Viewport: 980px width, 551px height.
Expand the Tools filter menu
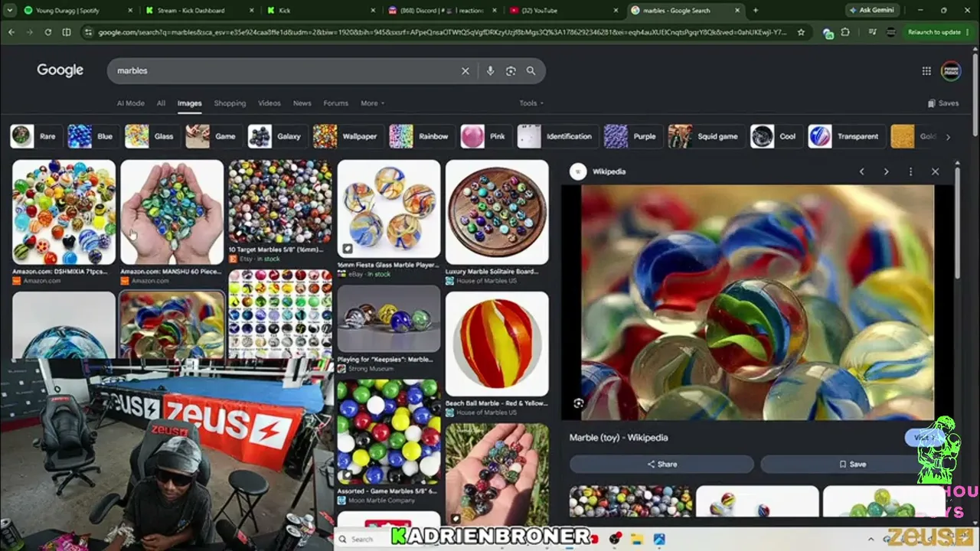pos(531,103)
